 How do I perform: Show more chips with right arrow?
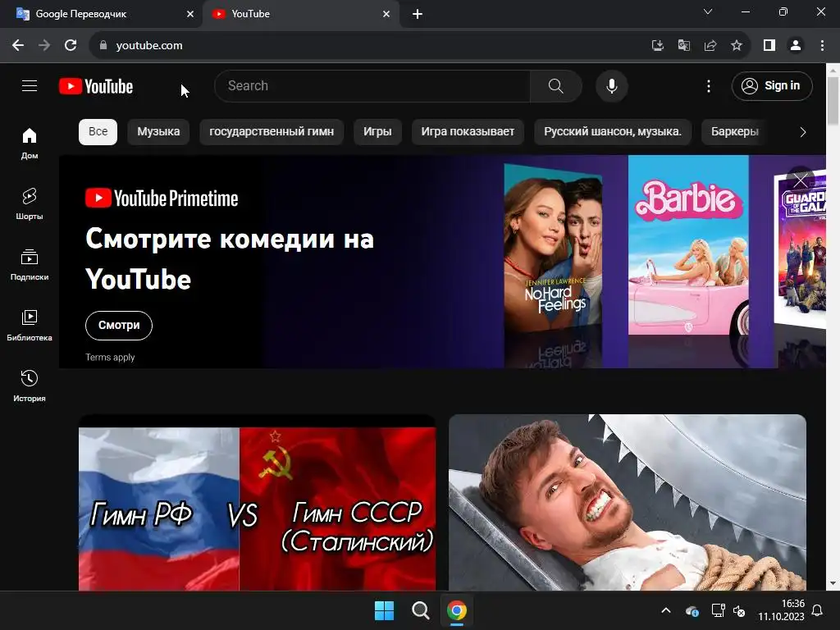pyautogui.click(x=802, y=132)
